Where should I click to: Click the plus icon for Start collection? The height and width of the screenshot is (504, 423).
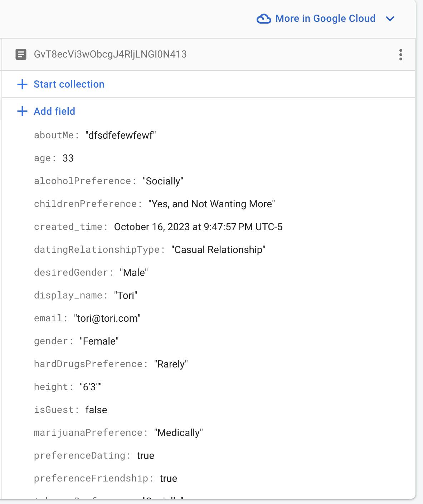tap(22, 84)
